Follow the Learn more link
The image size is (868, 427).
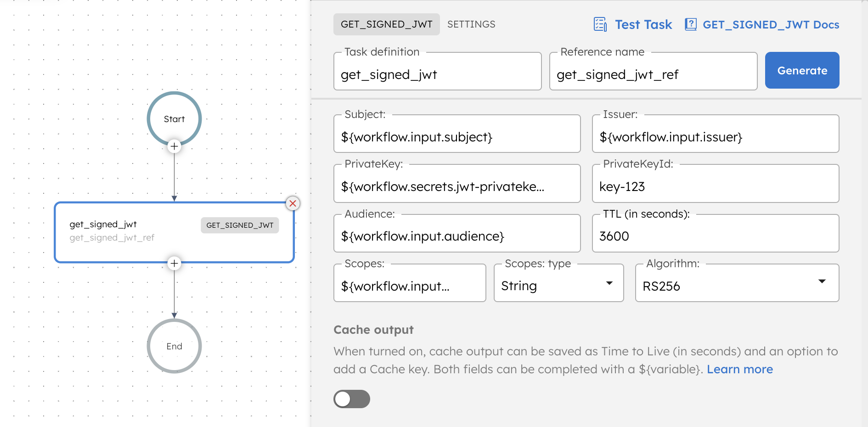click(739, 369)
